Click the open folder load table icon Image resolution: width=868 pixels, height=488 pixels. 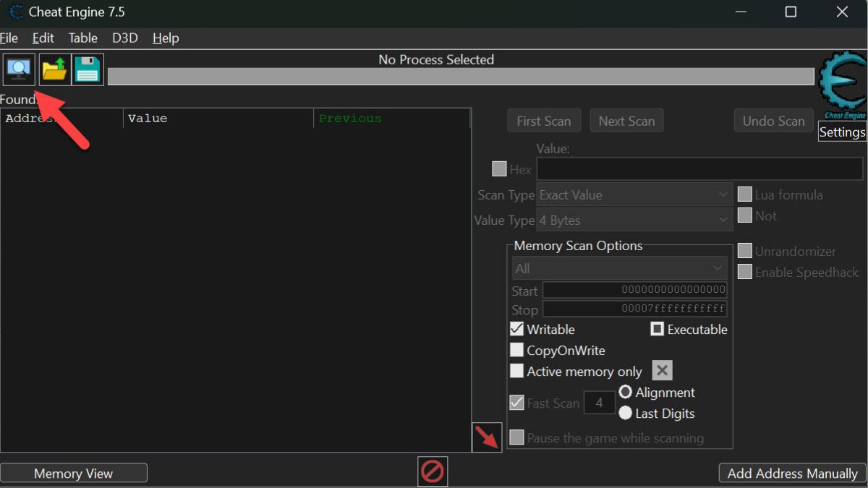point(54,69)
